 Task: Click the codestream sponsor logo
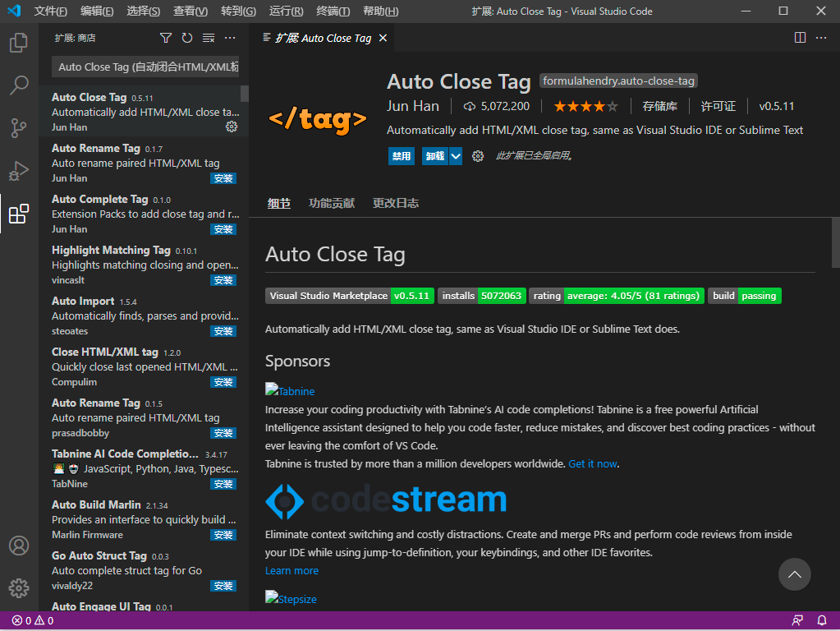point(386,500)
